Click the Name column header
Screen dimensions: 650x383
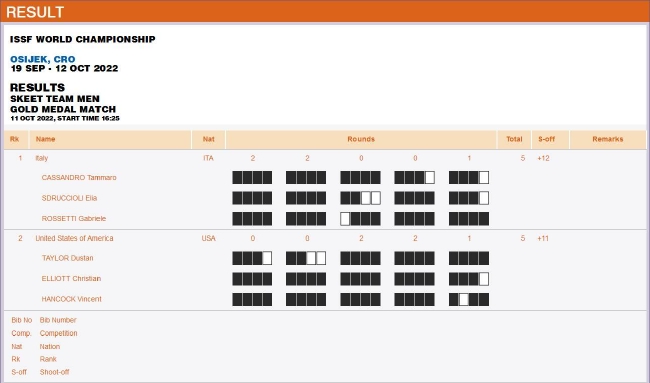pos(45,139)
